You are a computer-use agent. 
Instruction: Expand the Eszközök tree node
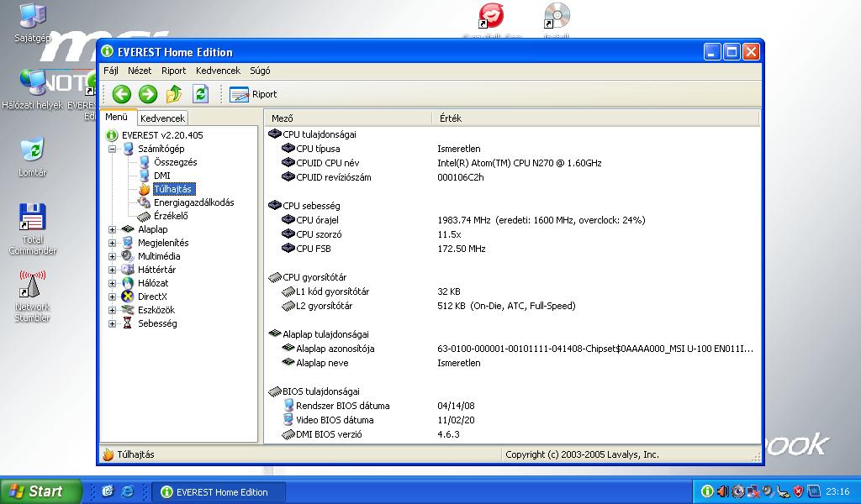[112, 310]
